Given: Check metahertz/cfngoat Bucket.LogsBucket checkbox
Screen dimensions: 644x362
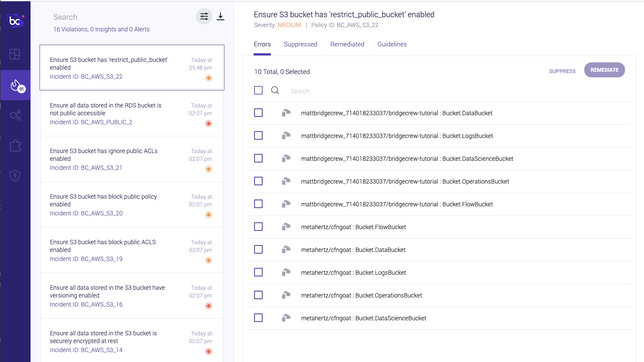Looking at the screenshot, I should 258,272.
